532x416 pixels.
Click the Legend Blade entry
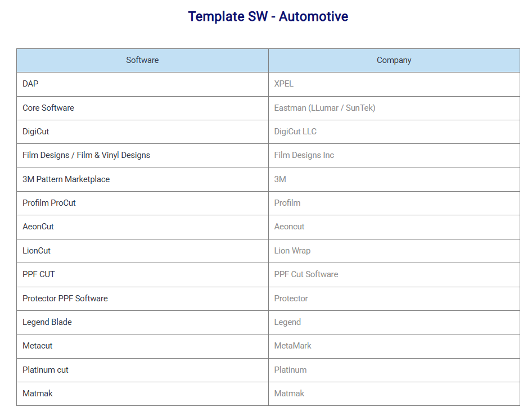coord(47,322)
